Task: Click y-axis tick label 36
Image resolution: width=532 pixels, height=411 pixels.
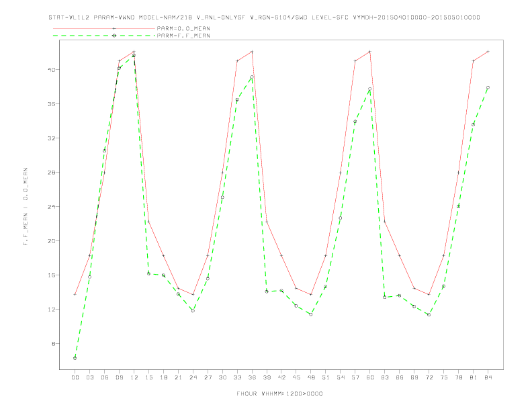Action: (52, 104)
